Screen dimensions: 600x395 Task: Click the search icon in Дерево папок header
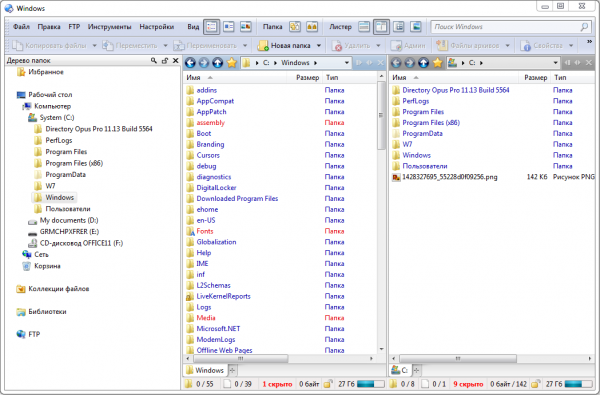coord(153,60)
